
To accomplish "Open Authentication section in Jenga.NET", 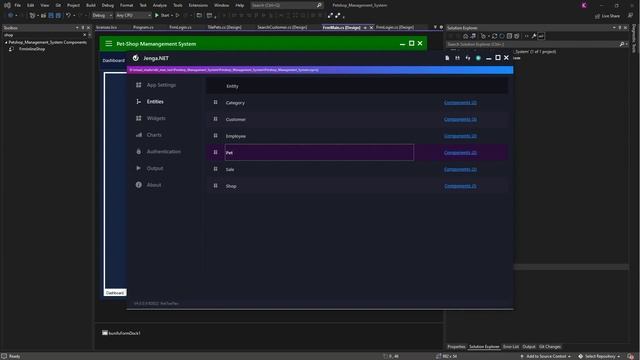I will [x=163, y=151].
